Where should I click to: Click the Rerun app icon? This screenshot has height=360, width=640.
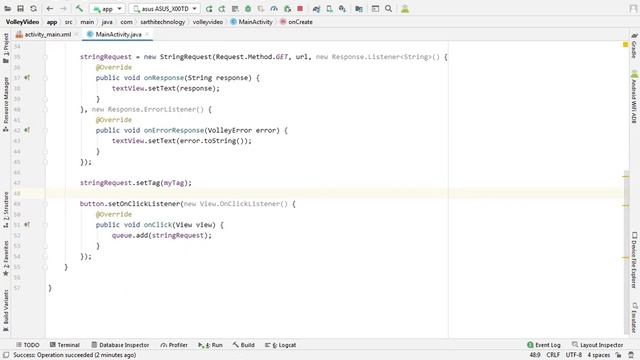(x=209, y=9)
